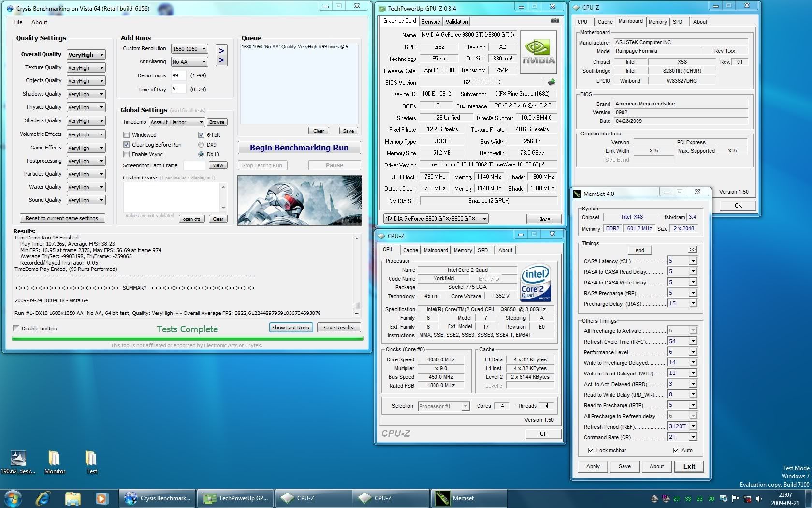
Task: Switch to the Sensors tab in GPU-Z
Action: click(431, 22)
